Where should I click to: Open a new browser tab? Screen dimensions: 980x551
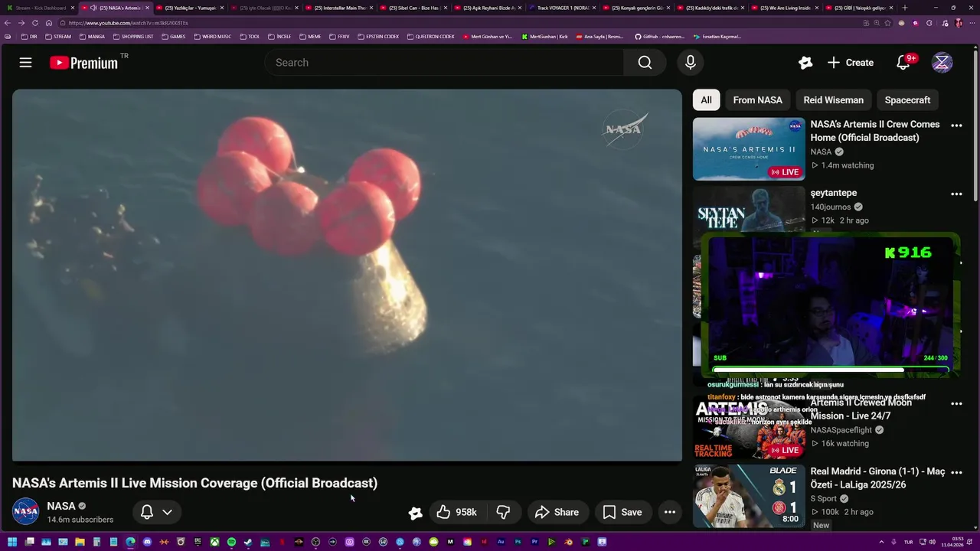pos(904,8)
